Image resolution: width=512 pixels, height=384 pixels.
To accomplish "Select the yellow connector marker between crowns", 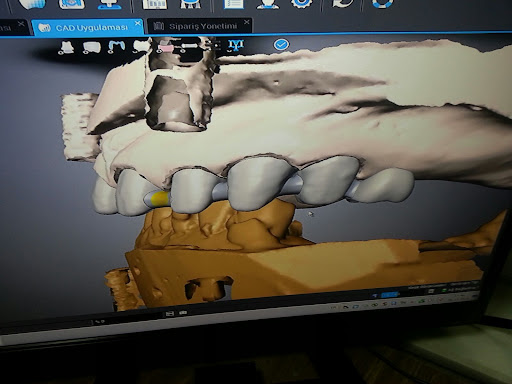I will (x=159, y=199).
